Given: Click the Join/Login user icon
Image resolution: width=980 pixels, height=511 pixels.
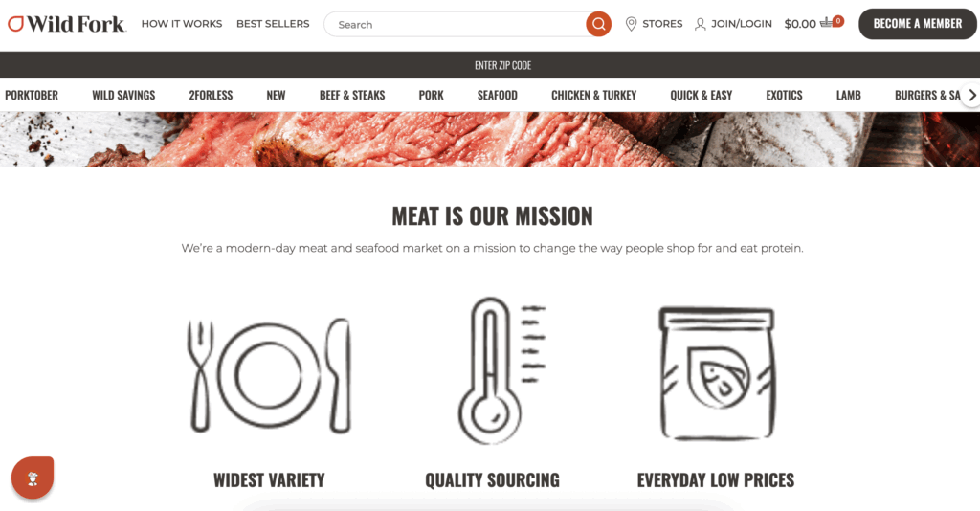Looking at the screenshot, I should pyautogui.click(x=700, y=24).
